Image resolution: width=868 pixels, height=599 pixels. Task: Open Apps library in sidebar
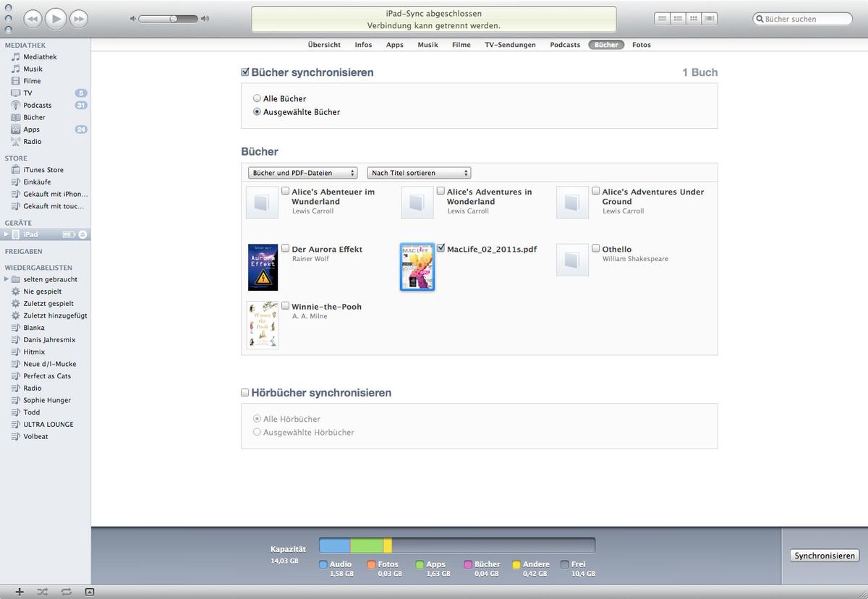31,129
